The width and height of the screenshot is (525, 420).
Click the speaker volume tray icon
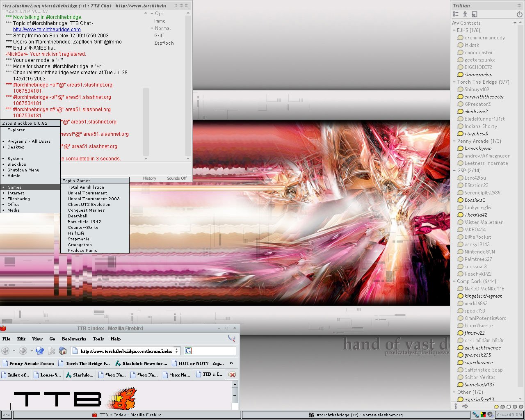[x=490, y=415]
